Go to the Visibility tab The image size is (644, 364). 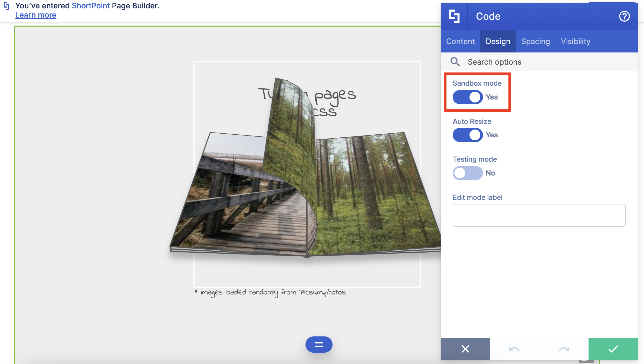575,41
